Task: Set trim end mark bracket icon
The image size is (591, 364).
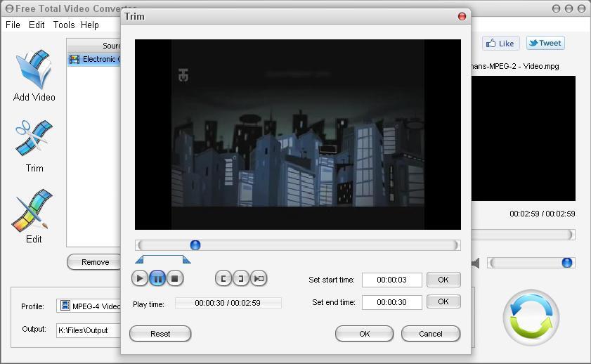Action: tap(241, 278)
